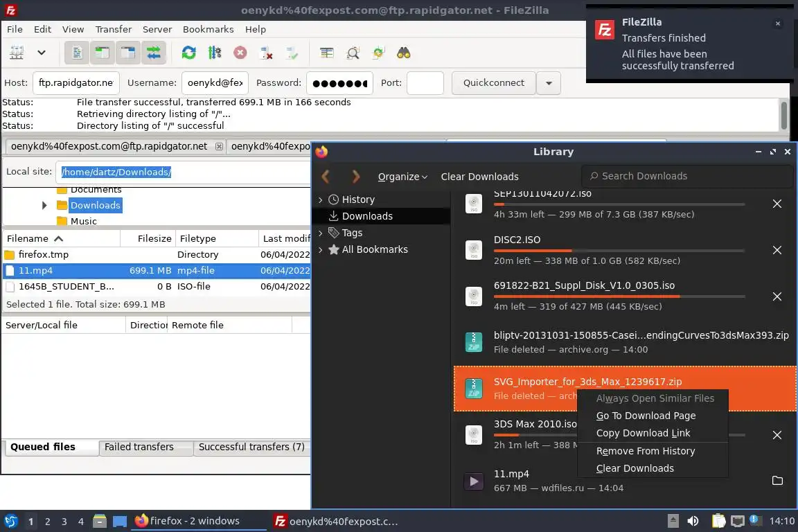Reconnect to the last used server
Screen dimensions: 798x532
tap(292, 53)
